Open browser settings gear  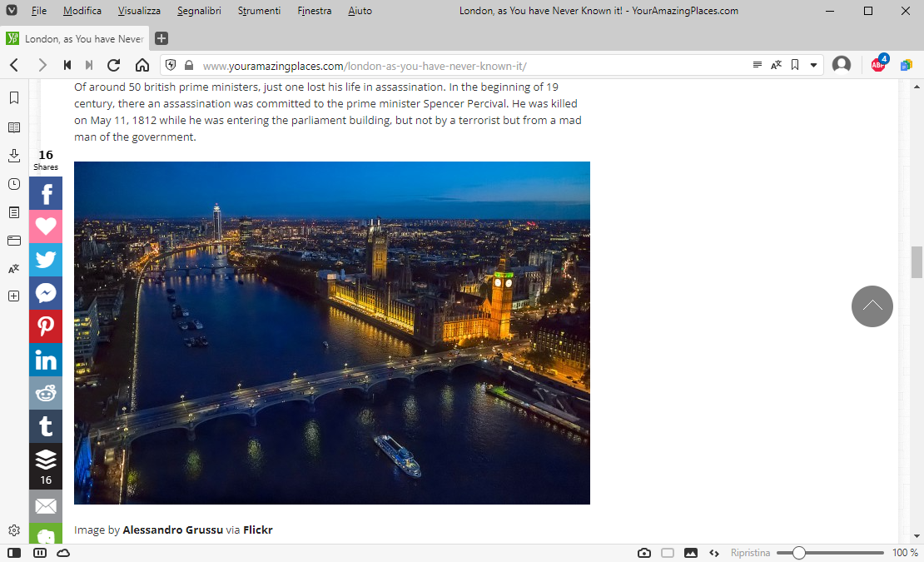[14, 530]
